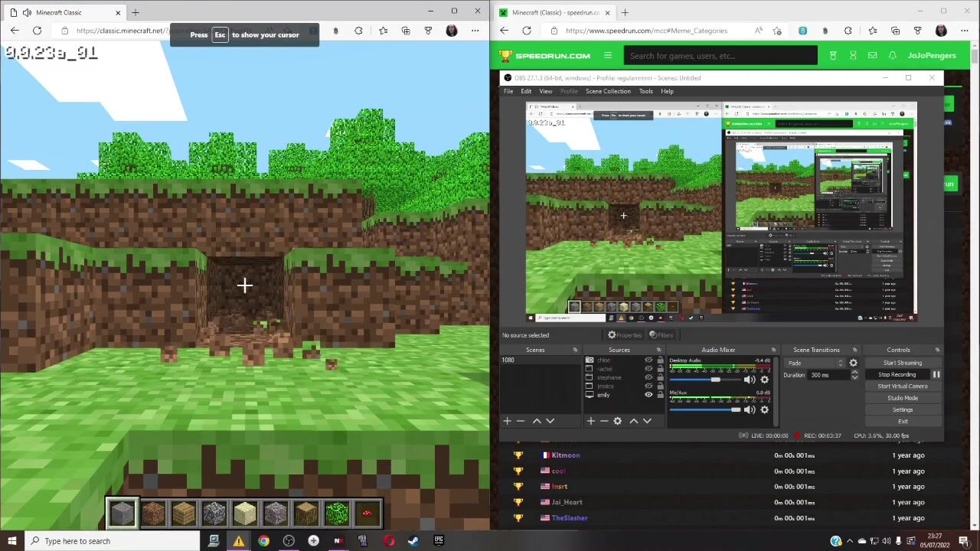Pick the leaves block in the hotbar
The image size is (980, 551).
click(x=336, y=513)
